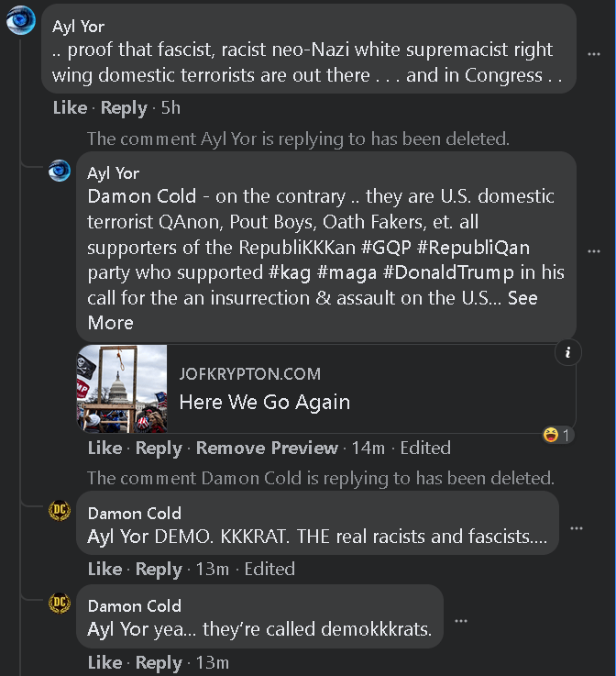The image size is (616, 676).
Task: Open options menu for the Here We Go Again comment
Action: (x=594, y=250)
